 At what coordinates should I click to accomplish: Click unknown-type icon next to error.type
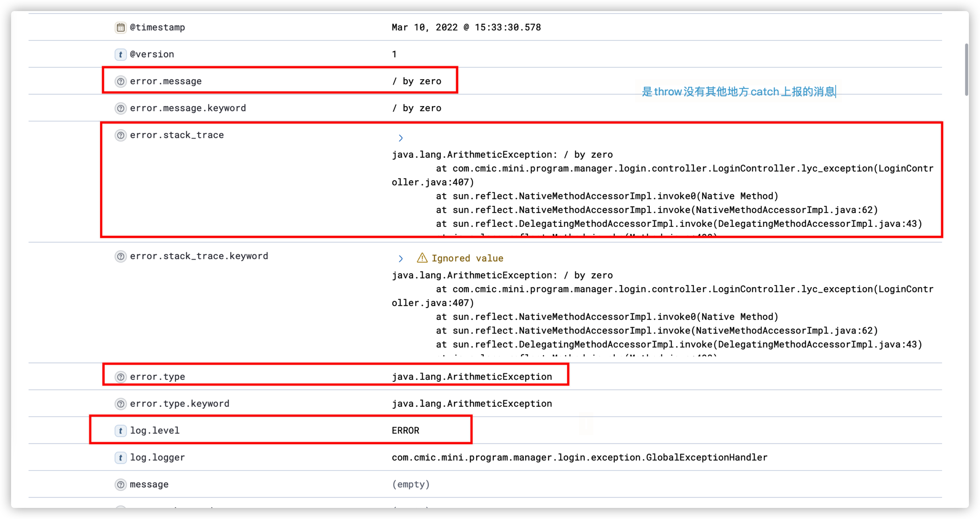121,377
